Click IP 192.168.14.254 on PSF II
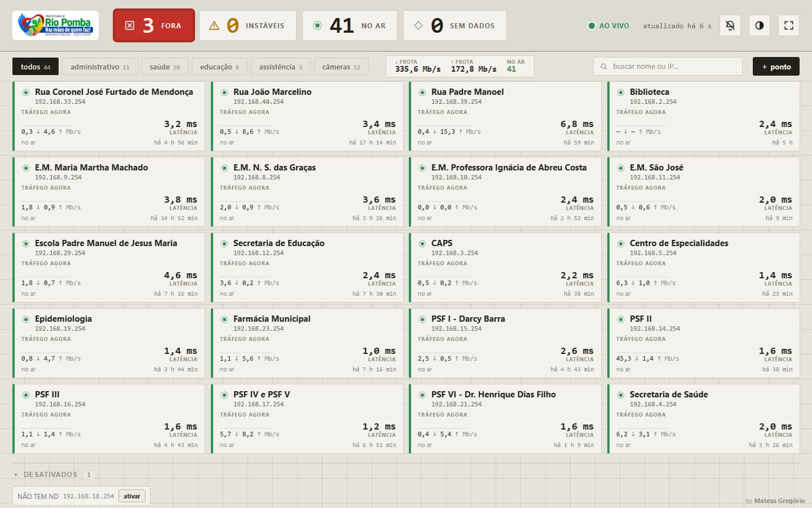The height and width of the screenshot is (508, 812). 655,329
